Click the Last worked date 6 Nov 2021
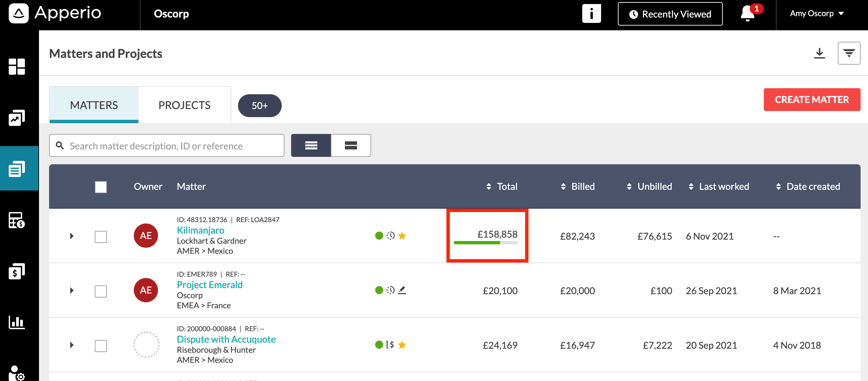This screenshot has height=381, width=868. point(709,236)
